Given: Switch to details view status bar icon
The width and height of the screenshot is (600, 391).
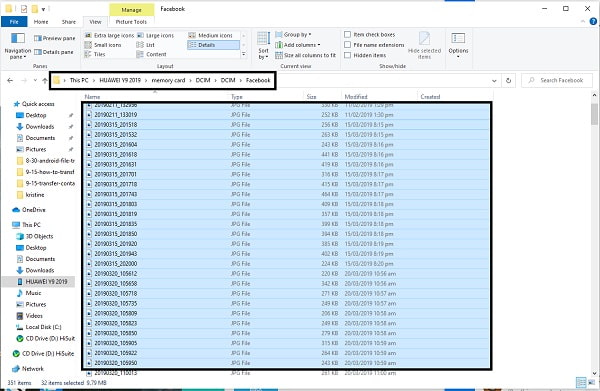Looking at the screenshot, I should pos(581,383).
